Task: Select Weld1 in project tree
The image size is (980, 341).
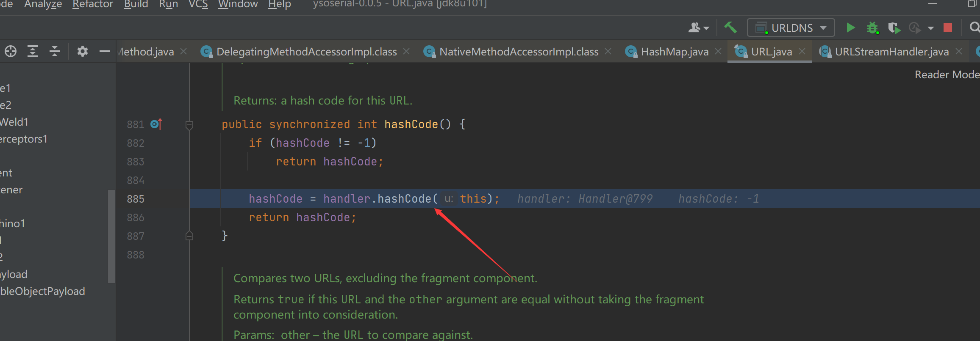Action: click(x=14, y=122)
